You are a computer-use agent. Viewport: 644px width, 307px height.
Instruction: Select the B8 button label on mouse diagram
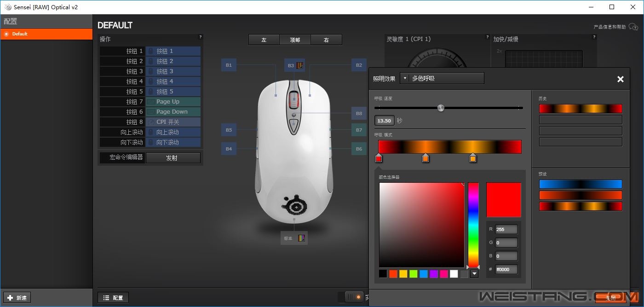click(359, 113)
